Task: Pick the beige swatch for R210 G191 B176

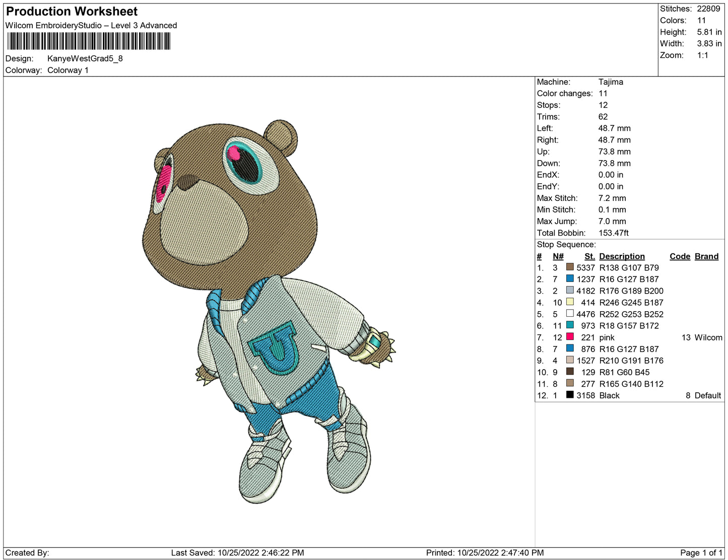Action: point(570,360)
